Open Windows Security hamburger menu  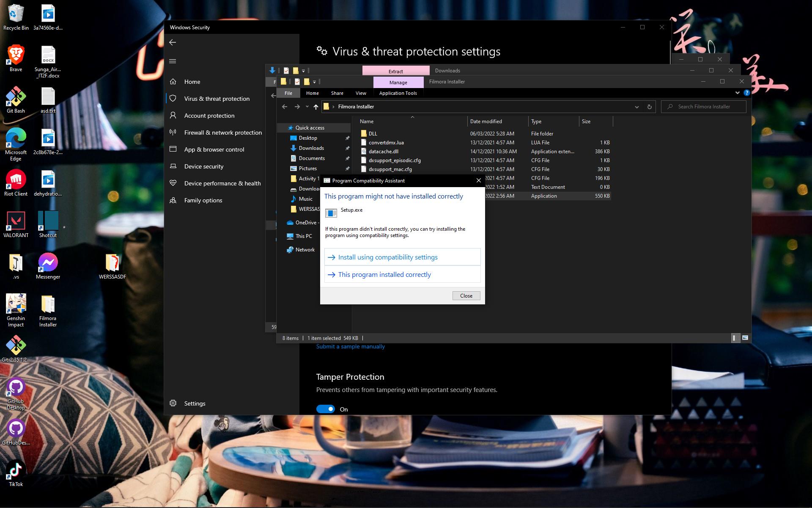[x=173, y=61]
